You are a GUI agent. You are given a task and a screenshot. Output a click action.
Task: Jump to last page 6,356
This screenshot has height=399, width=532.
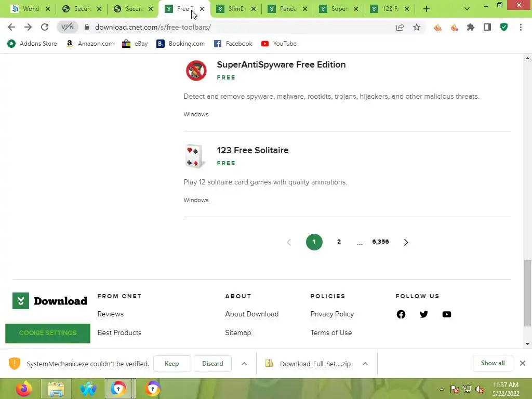pyautogui.click(x=380, y=242)
